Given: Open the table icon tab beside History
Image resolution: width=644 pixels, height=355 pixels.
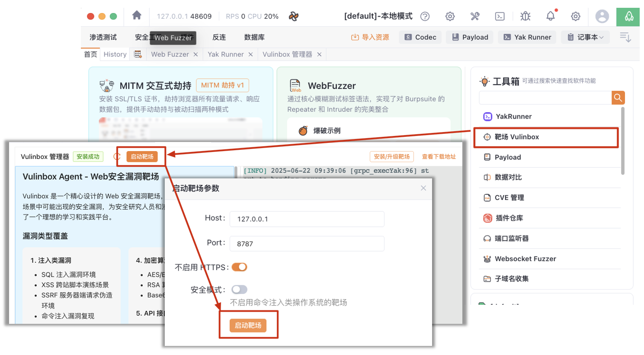Looking at the screenshot, I should coord(138,54).
